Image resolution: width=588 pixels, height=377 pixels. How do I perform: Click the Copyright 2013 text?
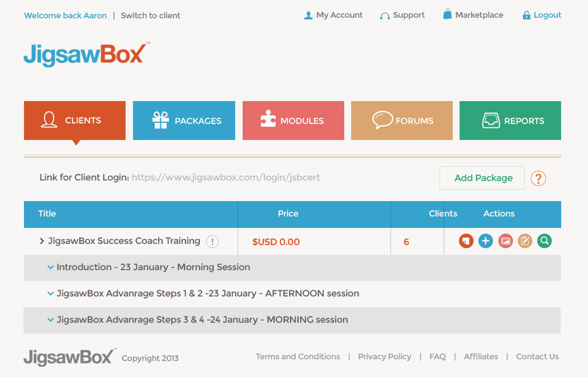[150, 358]
